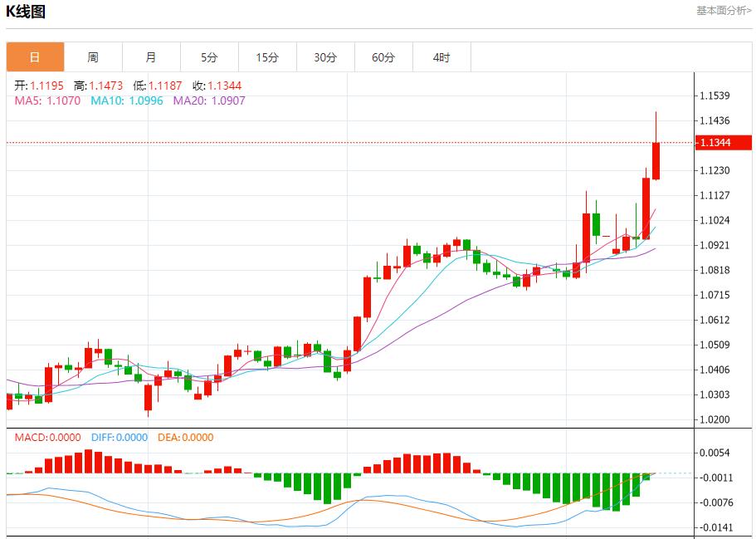Switch to the 月 monthly chart tab
Viewport: 756px width, 539px height.
[150, 56]
